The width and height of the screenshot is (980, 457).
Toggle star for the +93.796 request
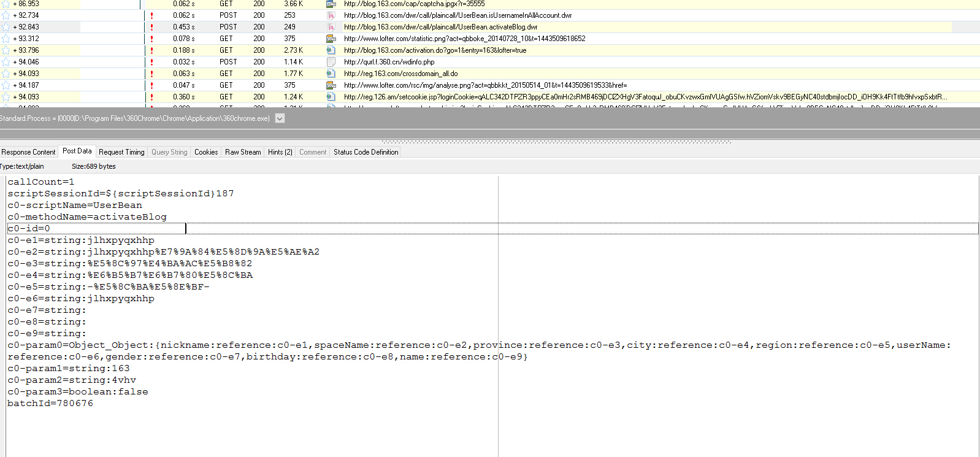pyautogui.click(x=6, y=50)
